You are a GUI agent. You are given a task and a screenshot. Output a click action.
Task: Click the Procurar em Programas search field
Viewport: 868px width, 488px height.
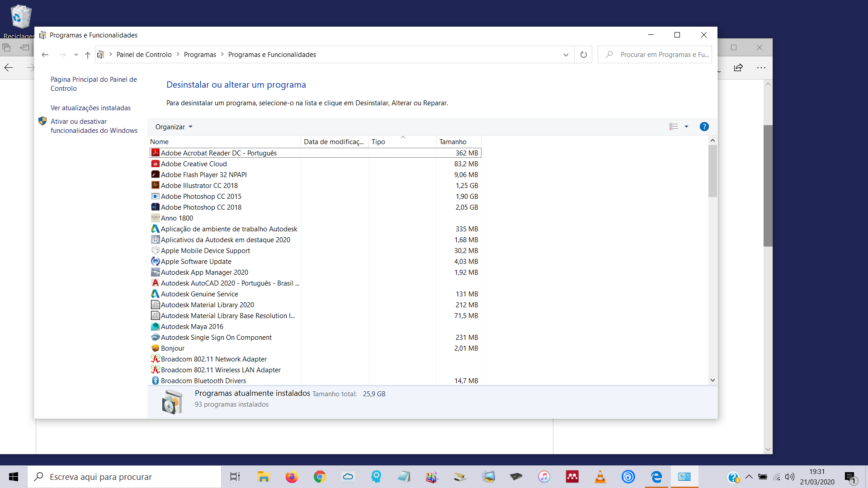tap(655, 55)
